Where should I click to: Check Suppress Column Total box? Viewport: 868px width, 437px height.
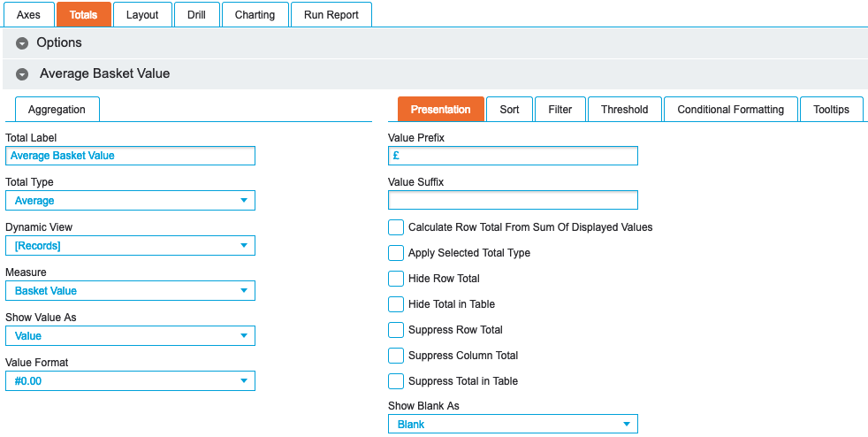click(396, 356)
